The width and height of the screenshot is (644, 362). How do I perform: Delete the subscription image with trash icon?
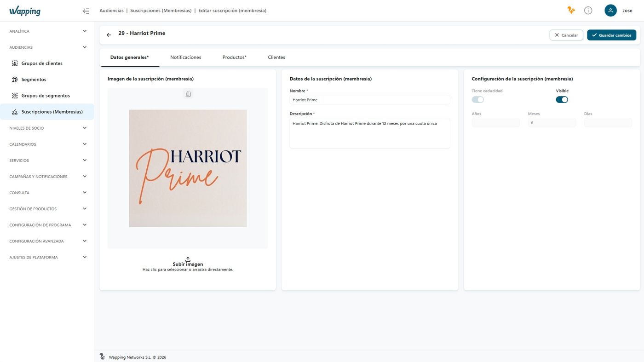click(x=188, y=94)
